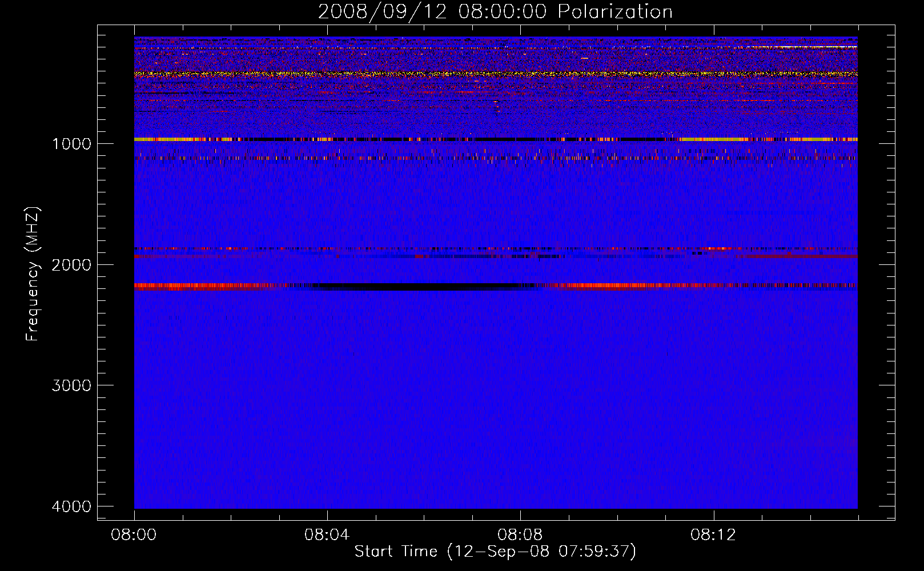This screenshot has height=571, width=924.
Task: Click the 1000 frequency tick label
Action: (71, 143)
